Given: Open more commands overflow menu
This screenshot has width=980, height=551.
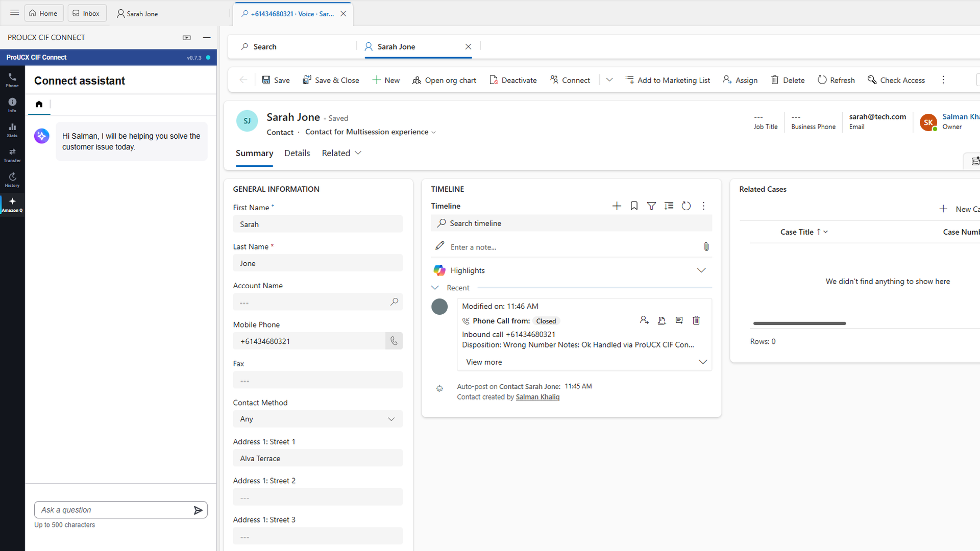Looking at the screenshot, I should pos(943,80).
